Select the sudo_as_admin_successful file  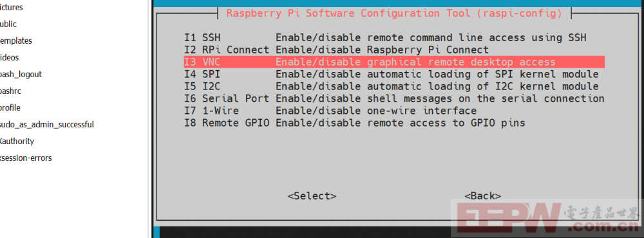click(x=47, y=124)
